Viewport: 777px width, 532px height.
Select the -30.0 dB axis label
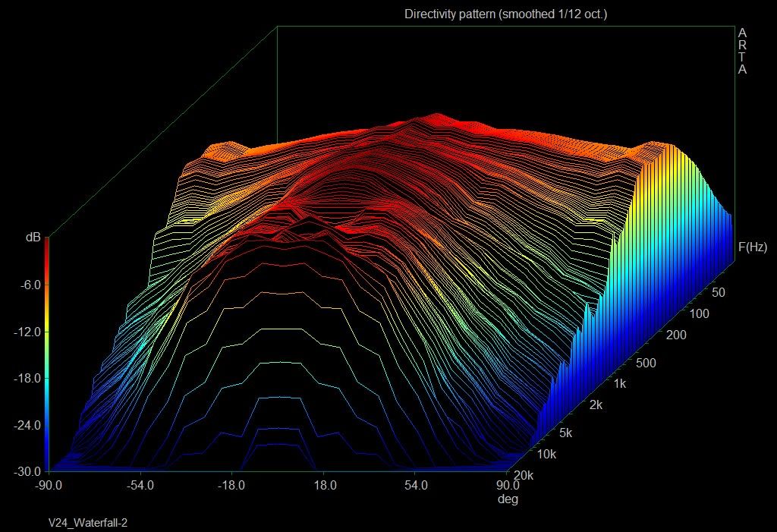click(27, 471)
